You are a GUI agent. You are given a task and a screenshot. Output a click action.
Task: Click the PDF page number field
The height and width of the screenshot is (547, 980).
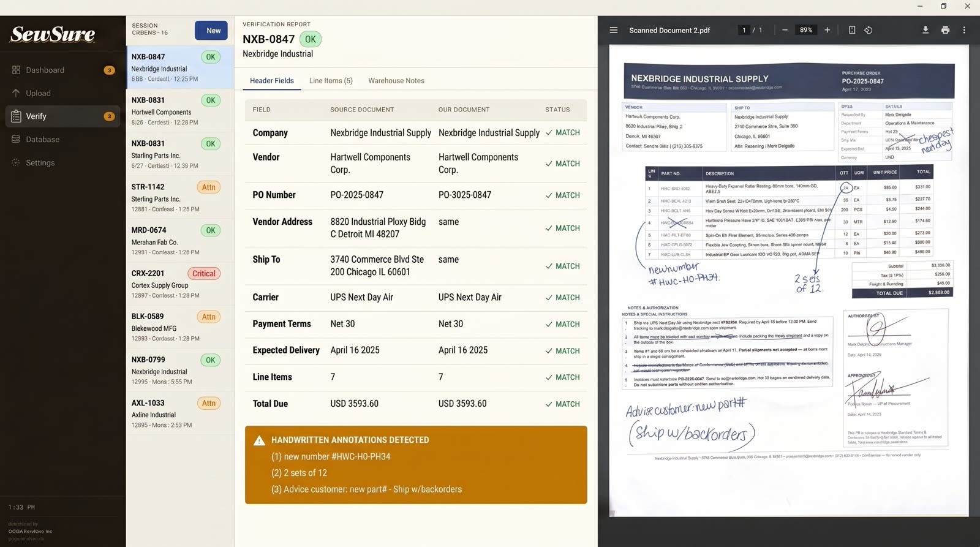(x=744, y=30)
